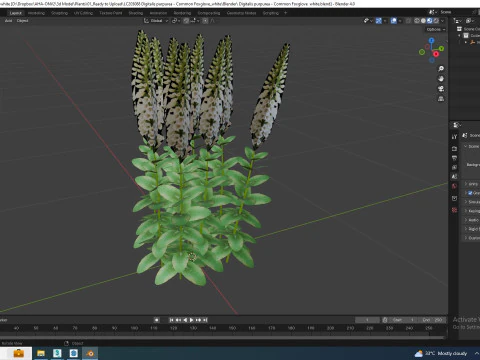Select wireframe viewport shading
This screenshot has width=480, height=360.
point(417,21)
